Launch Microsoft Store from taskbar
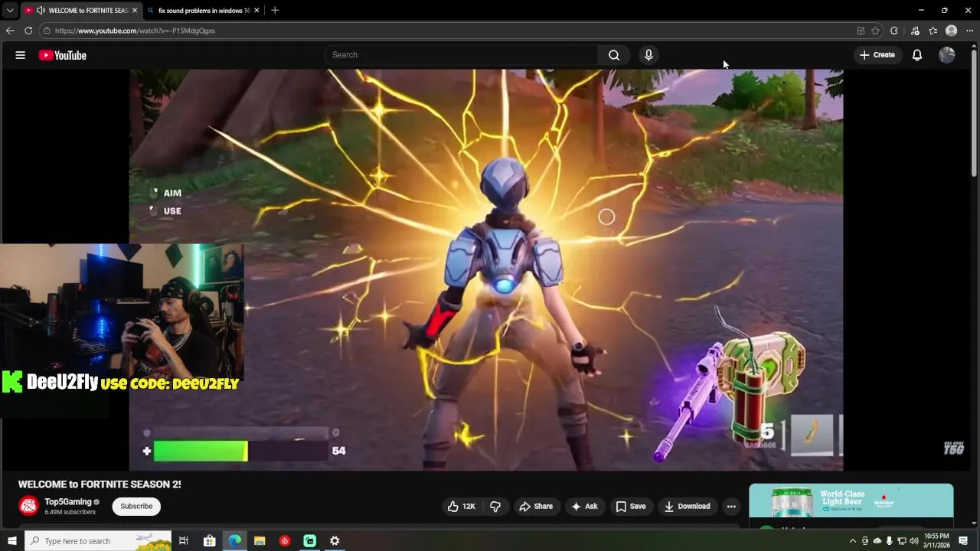 [209, 541]
